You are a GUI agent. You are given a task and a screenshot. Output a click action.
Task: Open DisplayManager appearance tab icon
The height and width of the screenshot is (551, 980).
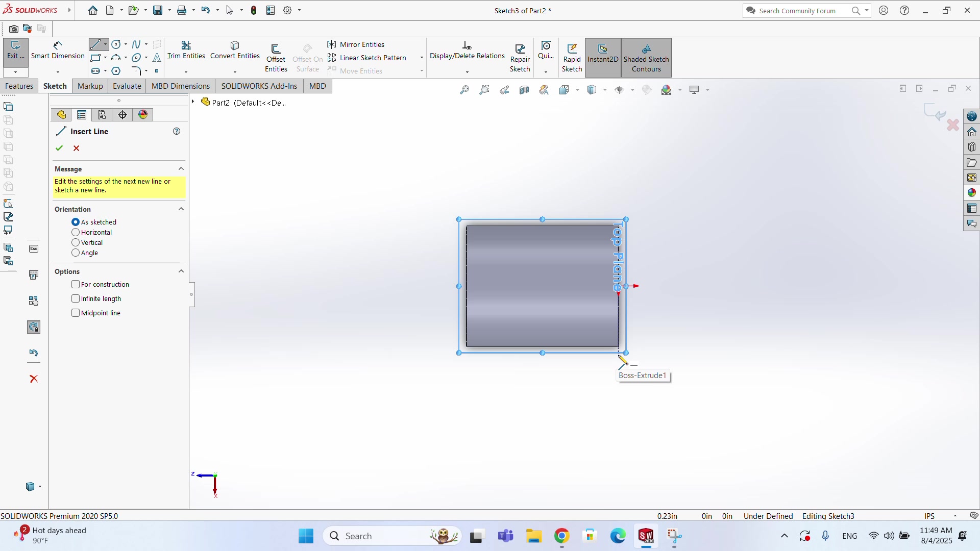pos(143,115)
